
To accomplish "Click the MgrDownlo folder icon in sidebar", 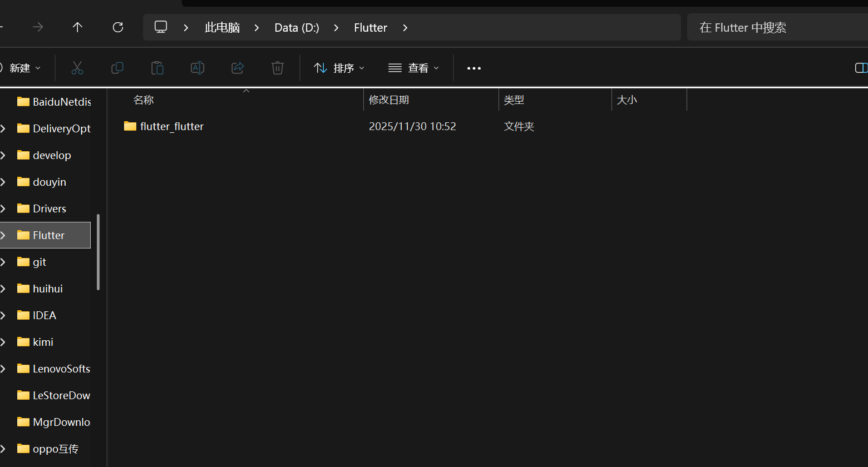I will tap(23, 422).
